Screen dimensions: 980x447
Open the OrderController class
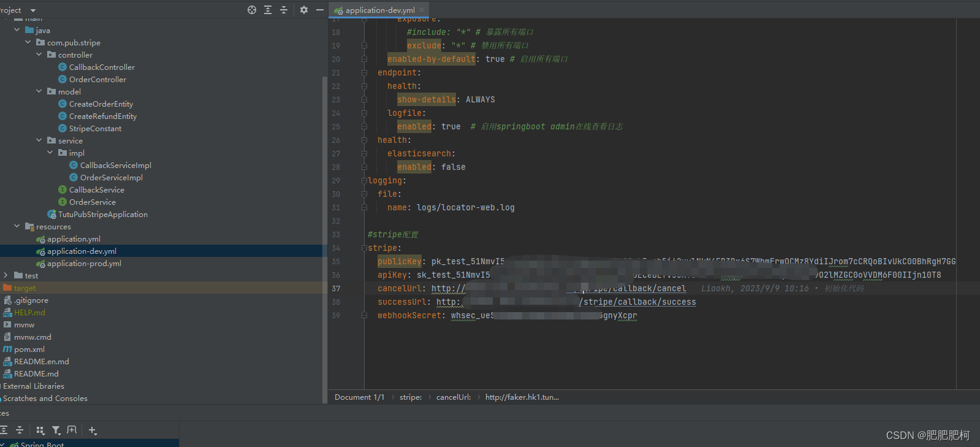97,79
